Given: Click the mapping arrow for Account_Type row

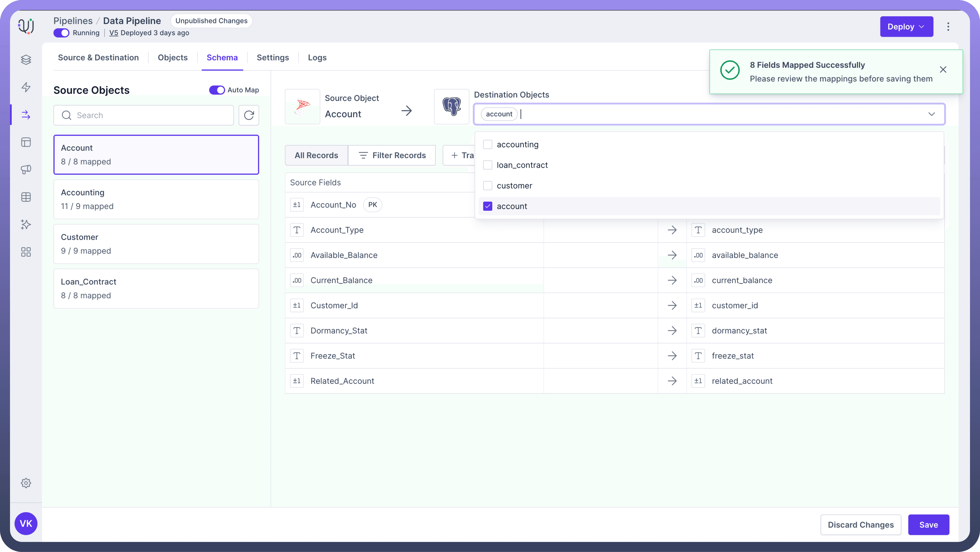Looking at the screenshot, I should coord(672,230).
